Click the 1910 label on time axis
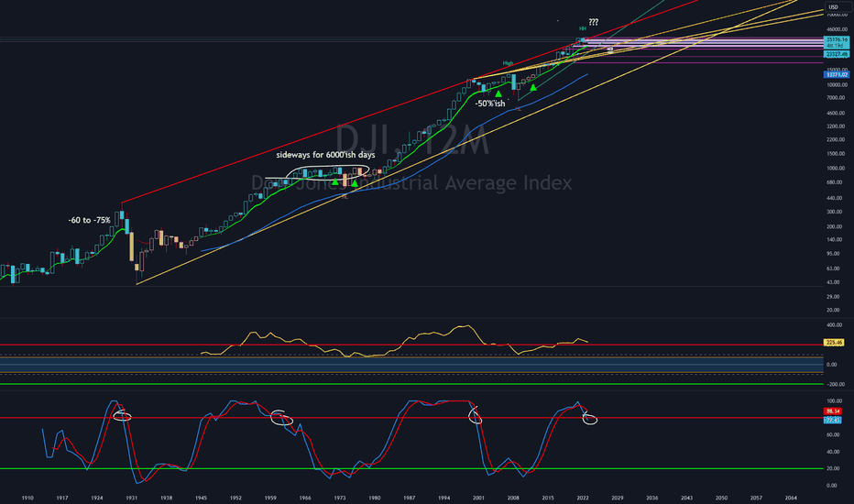 [x=27, y=498]
